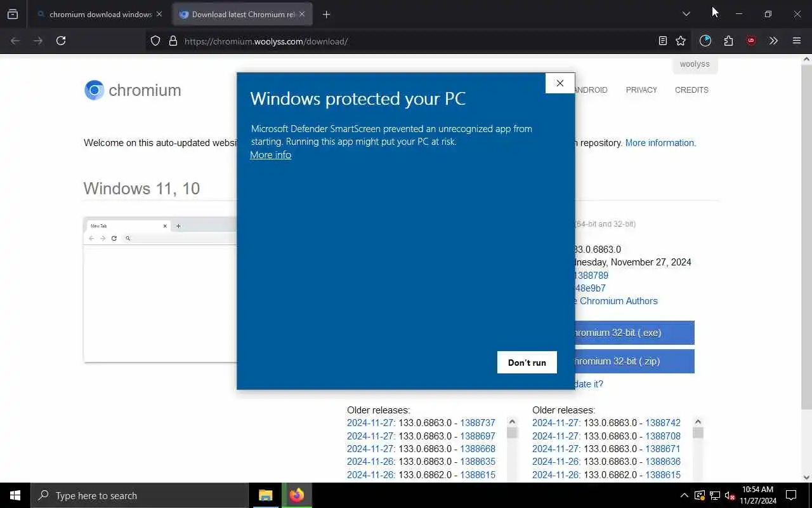Click the URL address bar
Viewport: 812px width, 508px height.
click(x=419, y=41)
